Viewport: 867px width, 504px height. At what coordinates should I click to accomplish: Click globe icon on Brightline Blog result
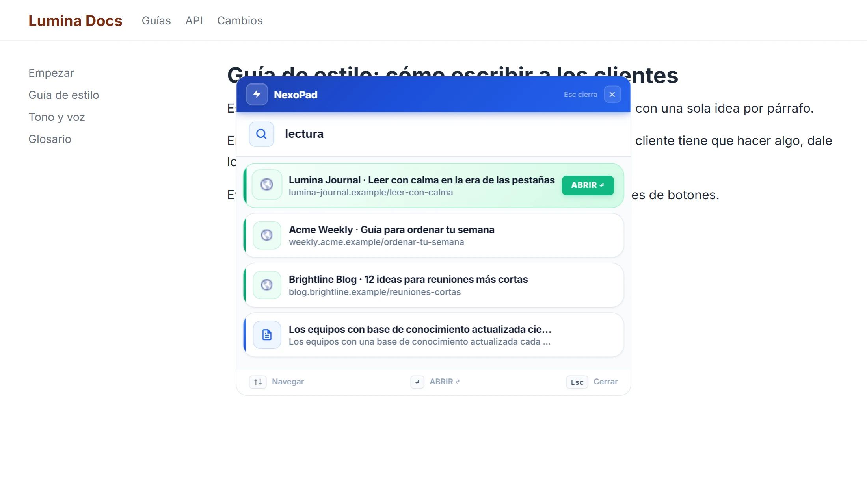[267, 285]
